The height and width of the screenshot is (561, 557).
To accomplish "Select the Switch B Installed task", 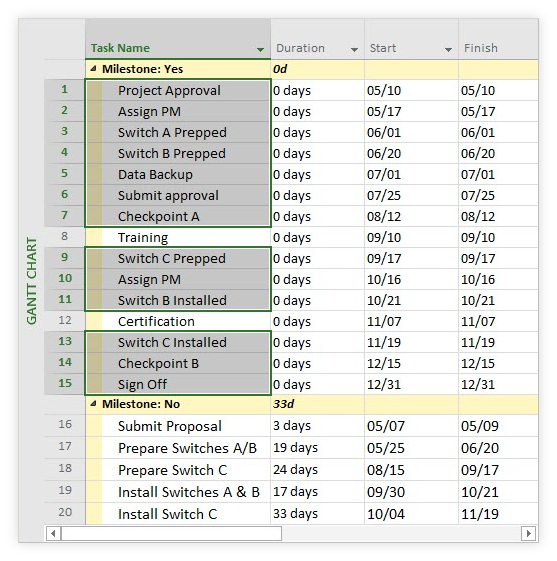I will coord(178,300).
